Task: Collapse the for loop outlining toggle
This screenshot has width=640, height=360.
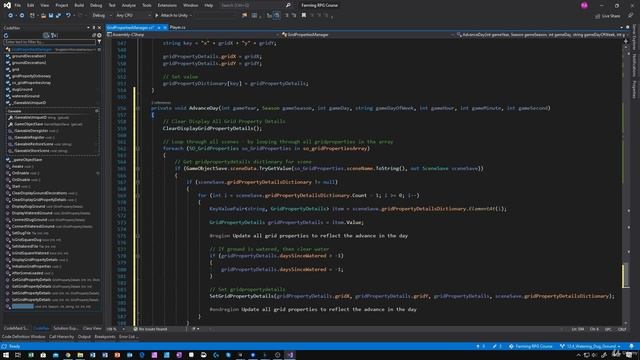Action: click(138, 196)
